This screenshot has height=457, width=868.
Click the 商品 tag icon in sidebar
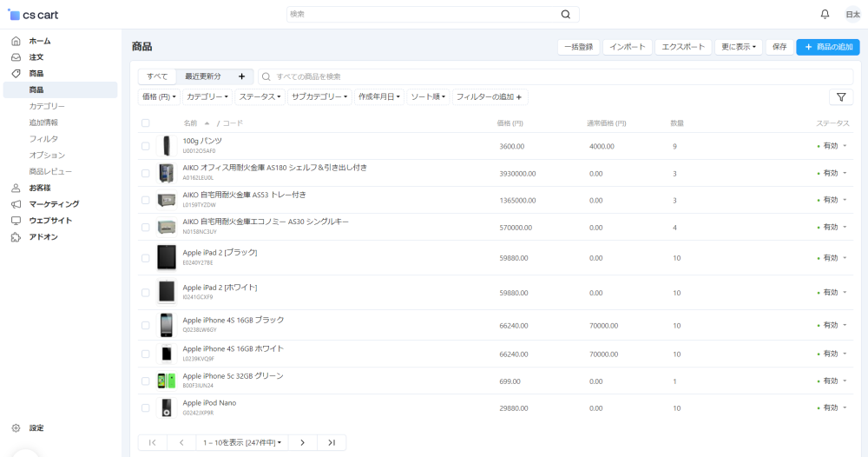pyautogui.click(x=16, y=73)
